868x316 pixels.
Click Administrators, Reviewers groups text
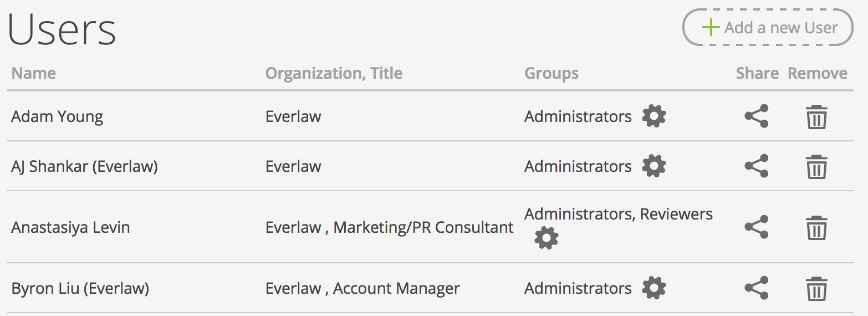[619, 214]
